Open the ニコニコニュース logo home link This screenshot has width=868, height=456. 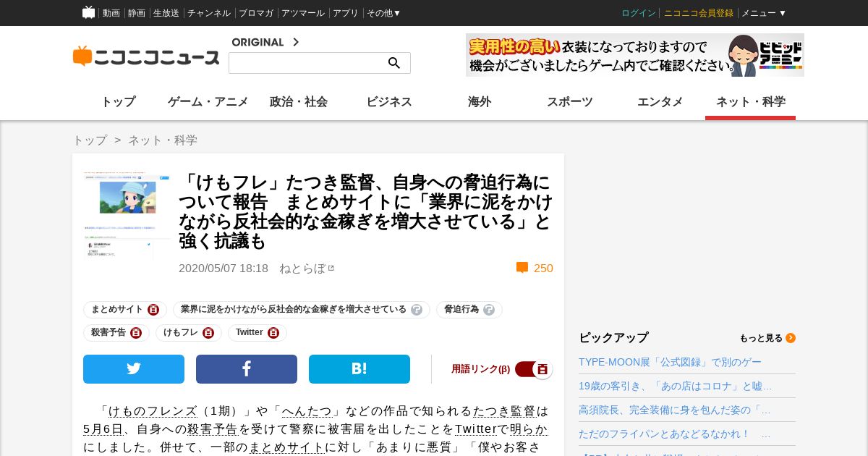tap(146, 56)
